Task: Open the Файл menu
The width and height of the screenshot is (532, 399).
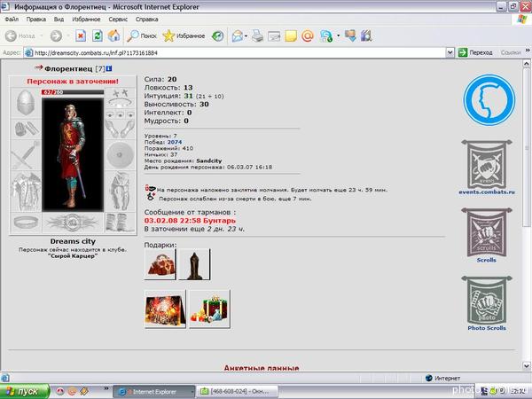Action: click(12, 20)
